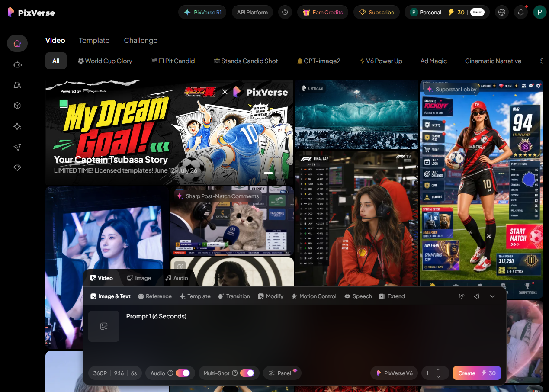Filter by V6 Power Up
The height and width of the screenshot is (392, 549).
click(x=381, y=61)
